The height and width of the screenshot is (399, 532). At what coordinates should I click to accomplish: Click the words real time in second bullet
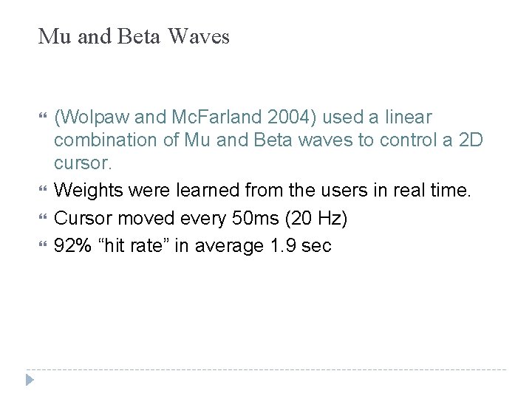pos(432,190)
